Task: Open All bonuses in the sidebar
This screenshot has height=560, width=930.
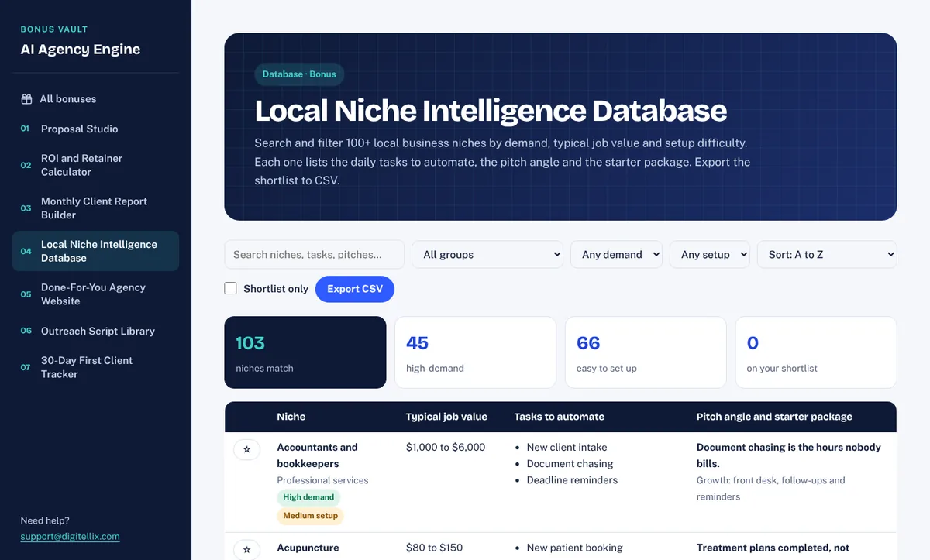Action: point(95,99)
